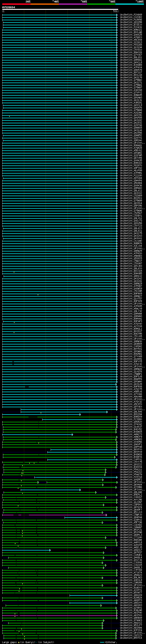146x644 pixels.
Task: Click label UniRef100_Q96578
Action: pyautogui.click(x=131, y=70)
